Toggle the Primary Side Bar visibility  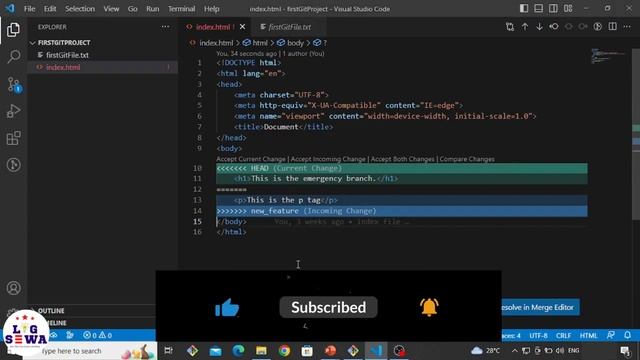(524, 9)
